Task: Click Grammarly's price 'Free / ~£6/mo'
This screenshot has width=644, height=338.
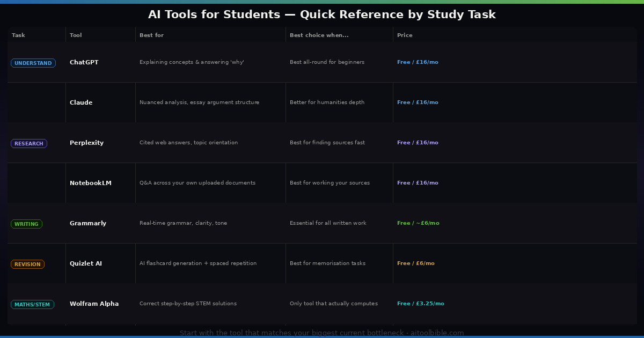Action: click(418, 223)
